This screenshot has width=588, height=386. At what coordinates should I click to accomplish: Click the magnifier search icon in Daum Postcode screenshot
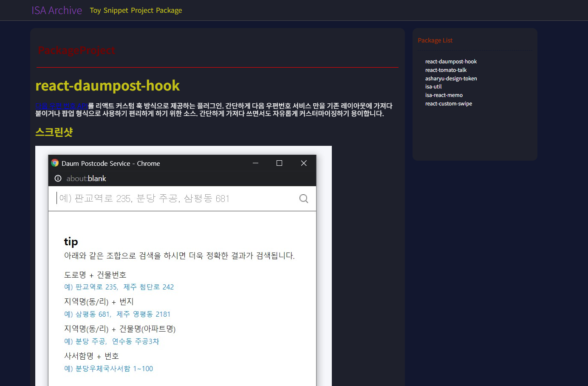tap(304, 199)
